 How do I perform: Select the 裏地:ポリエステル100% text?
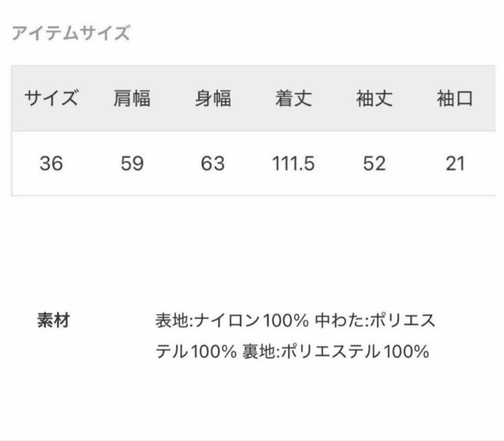[336, 351]
